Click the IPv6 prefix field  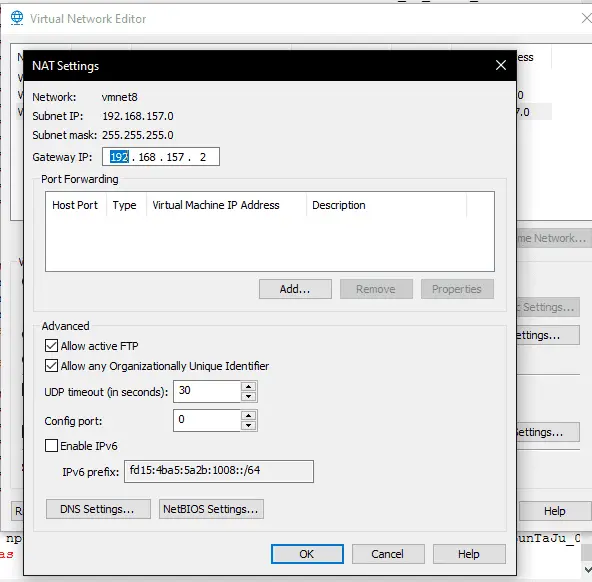click(x=219, y=471)
